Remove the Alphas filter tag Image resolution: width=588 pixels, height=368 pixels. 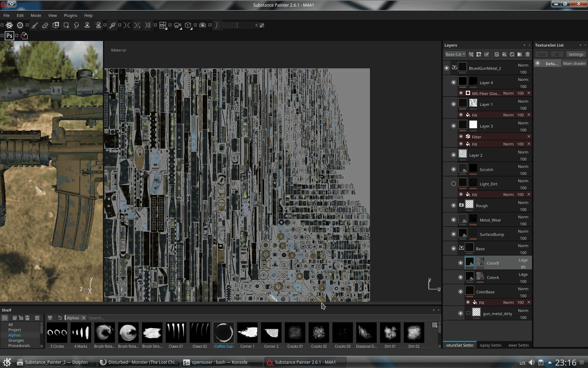(x=84, y=318)
